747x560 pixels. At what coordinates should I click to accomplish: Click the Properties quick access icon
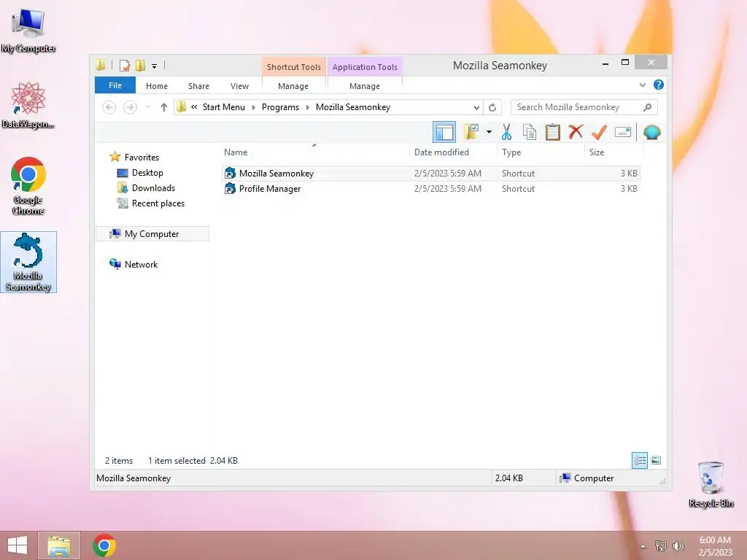pyautogui.click(x=125, y=65)
